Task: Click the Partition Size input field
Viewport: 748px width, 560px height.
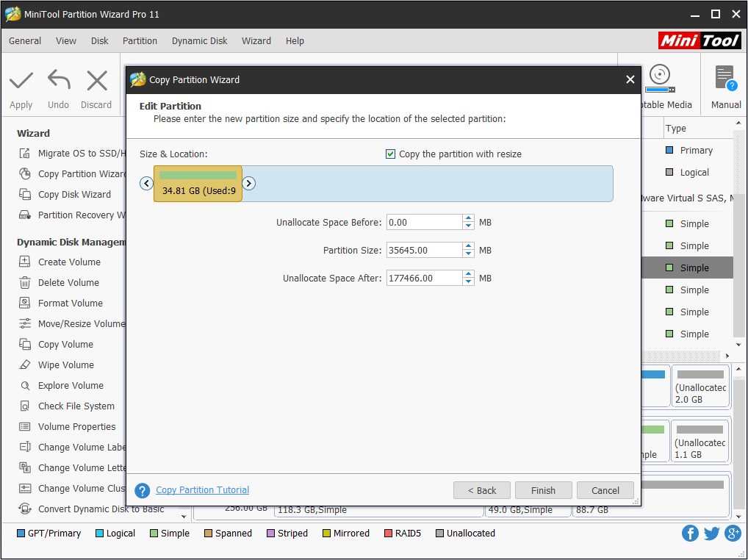Action: [424, 251]
